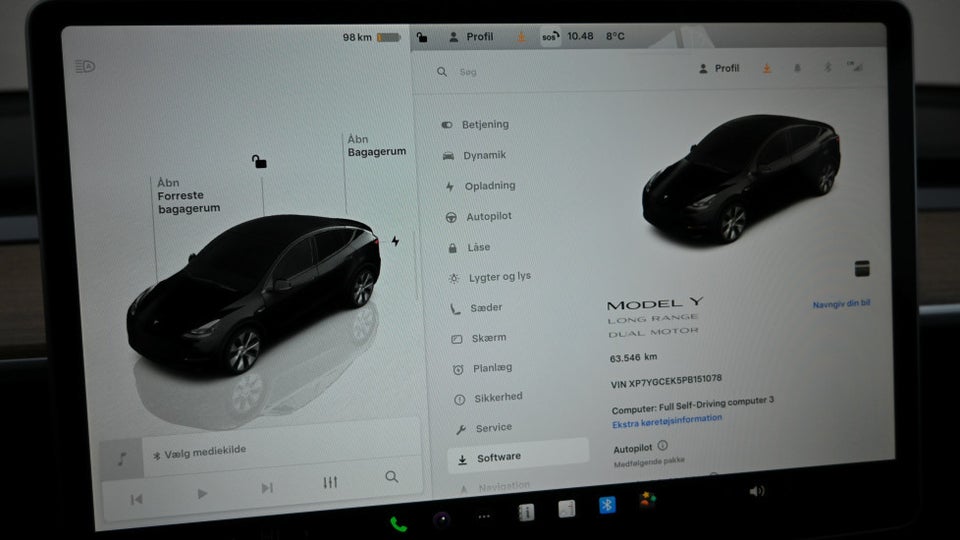Open the Service menu
The width and height of the screenshot is (960, 540).
click(x=484, y=428)
